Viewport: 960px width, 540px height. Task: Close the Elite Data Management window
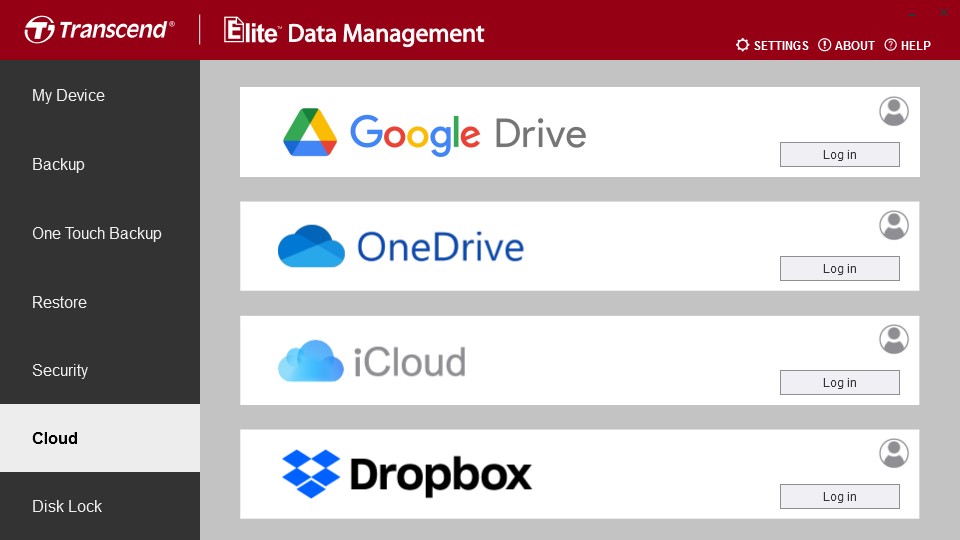pos(943,12)
